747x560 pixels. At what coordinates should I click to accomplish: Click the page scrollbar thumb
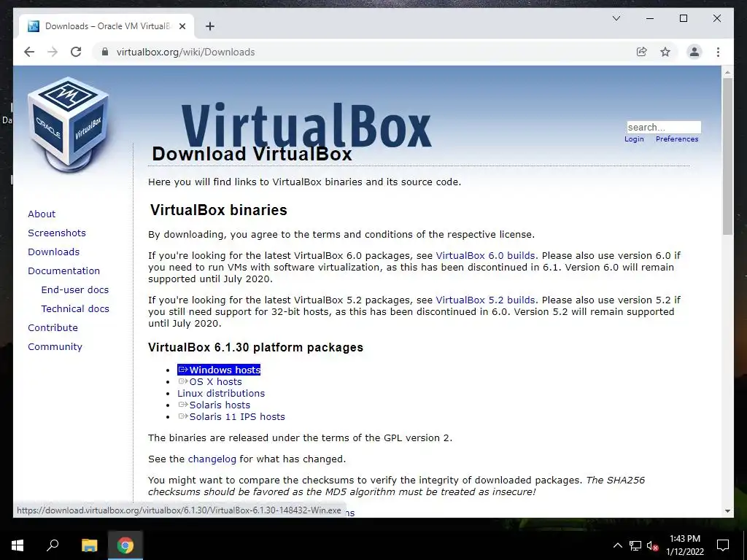tap(727, 156)
